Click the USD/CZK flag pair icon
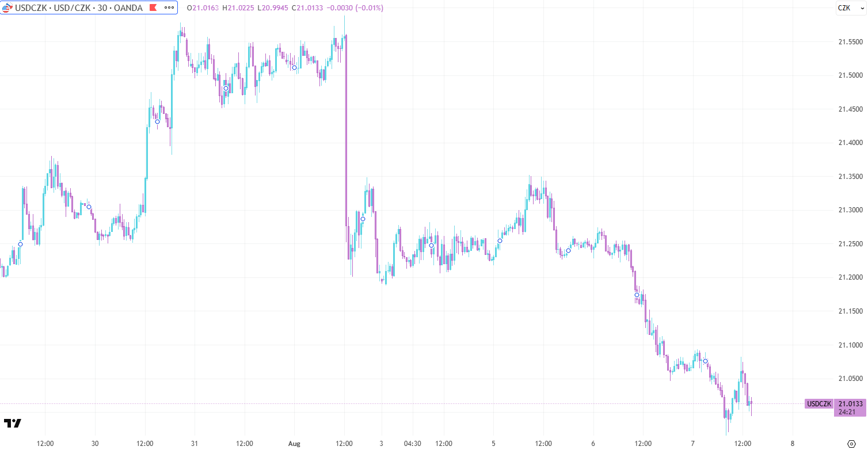This screenshot has width=868, height=450. (7, 8)
